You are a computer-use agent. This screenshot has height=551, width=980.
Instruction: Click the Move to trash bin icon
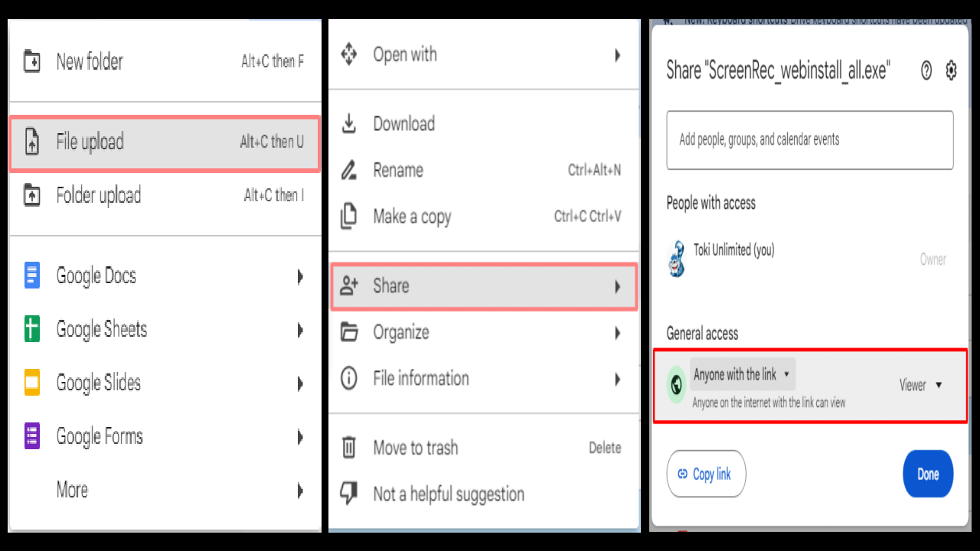click(x=348, y=448)
